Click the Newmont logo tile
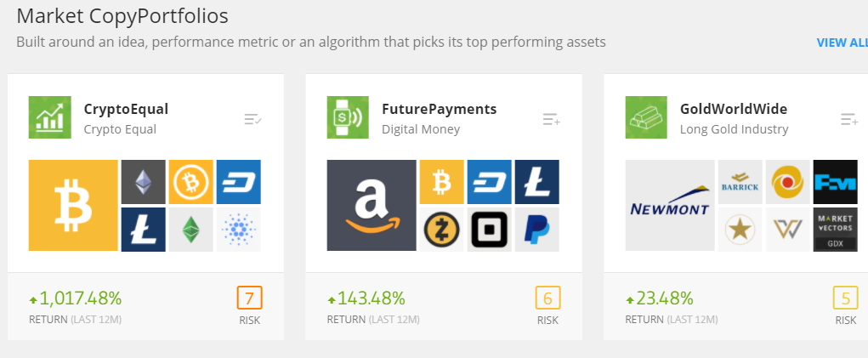 click(x=670, y=205)
